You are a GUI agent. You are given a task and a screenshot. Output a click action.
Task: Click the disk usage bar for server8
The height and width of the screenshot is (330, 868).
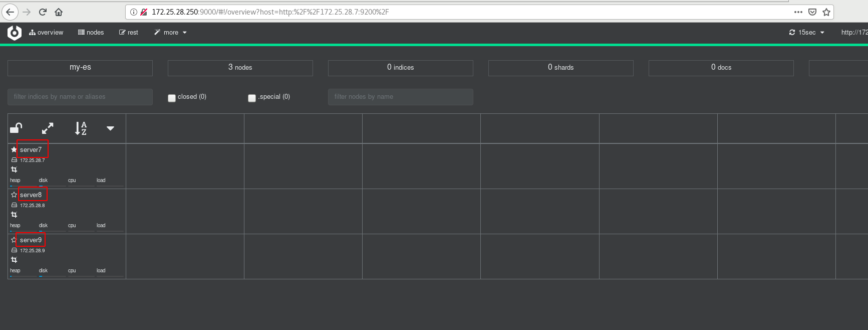click(52, 231)
